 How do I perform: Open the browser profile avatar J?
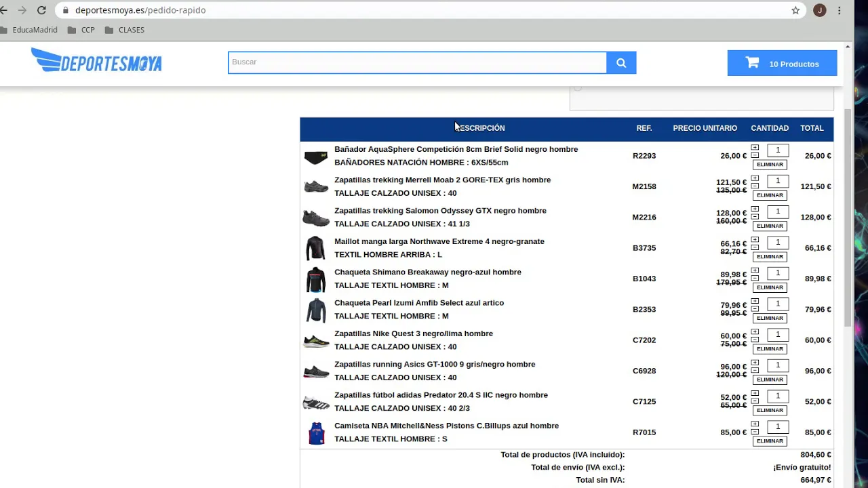click(x=819, y=10)
